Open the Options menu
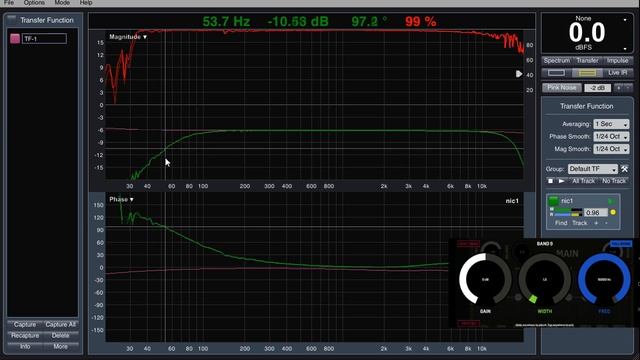 tap(34, 2)
